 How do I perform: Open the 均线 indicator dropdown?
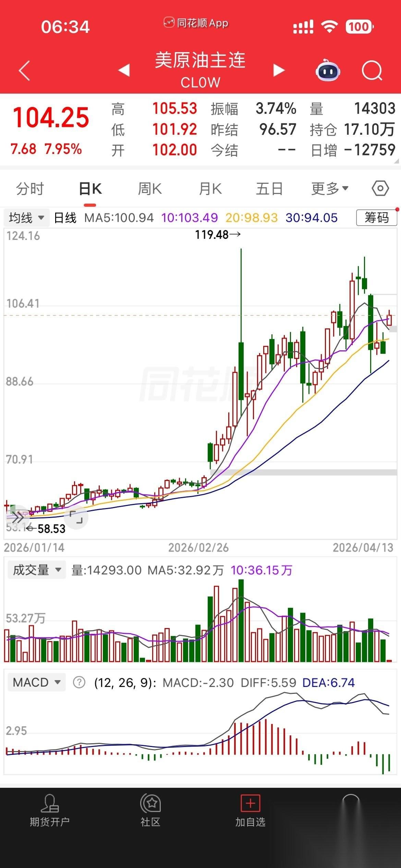click(x=27, y=217)
